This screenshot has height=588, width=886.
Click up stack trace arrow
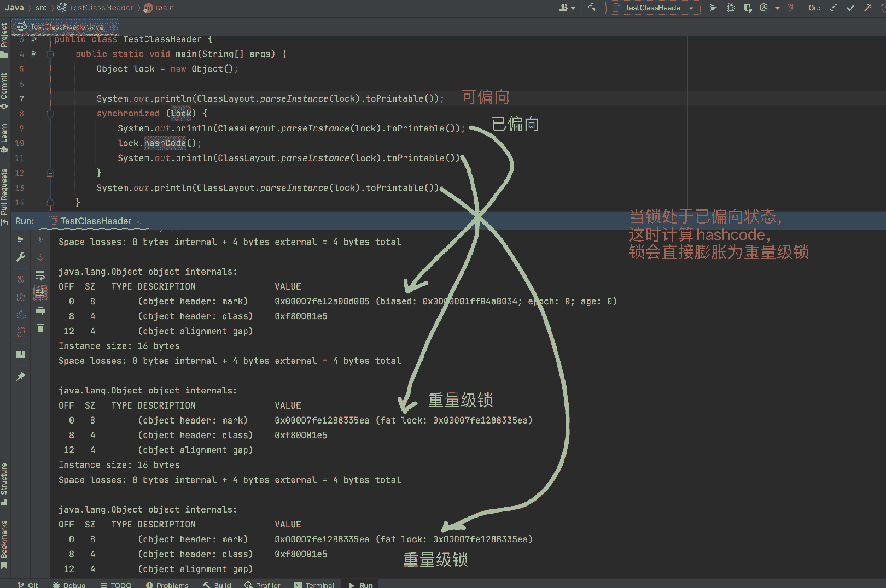point(40,240)
